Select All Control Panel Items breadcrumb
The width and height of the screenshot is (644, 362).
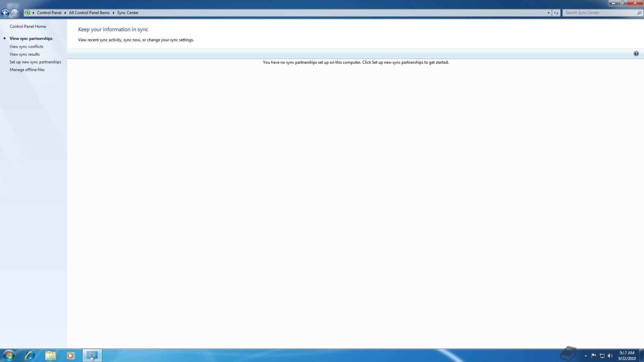pos(89,13)
